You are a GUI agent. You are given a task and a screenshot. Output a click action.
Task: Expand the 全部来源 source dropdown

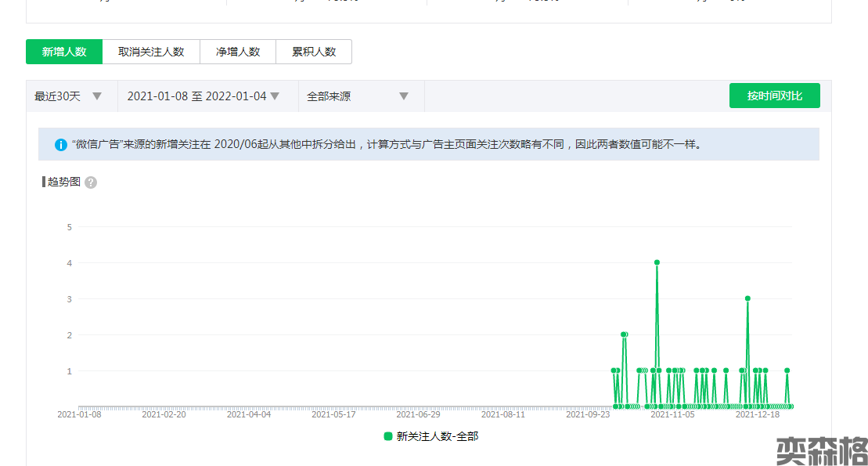(358, 96)
